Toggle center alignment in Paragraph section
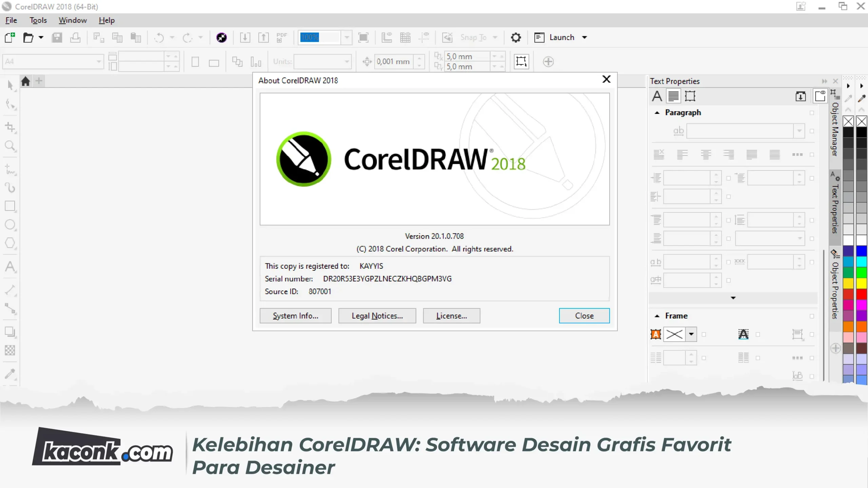Viewport: 868px width, 488px height. (x=706, y=155)
